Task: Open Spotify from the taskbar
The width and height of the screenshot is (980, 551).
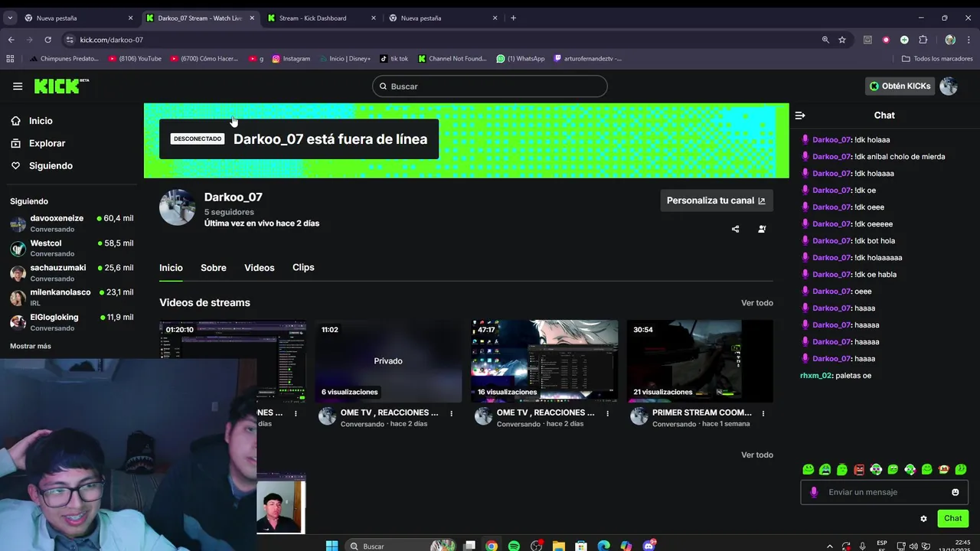Action: 514,546
